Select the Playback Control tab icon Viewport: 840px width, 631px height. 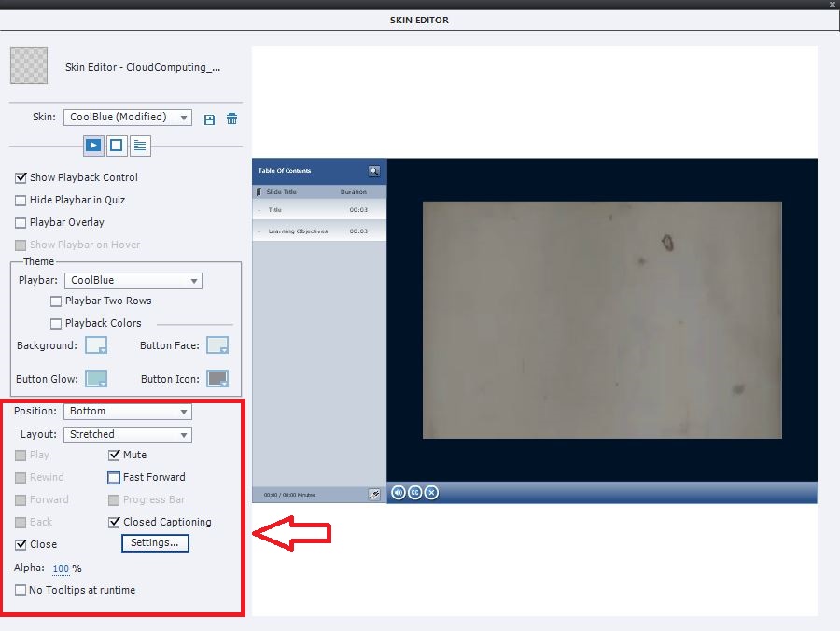[x=92, y=146]
